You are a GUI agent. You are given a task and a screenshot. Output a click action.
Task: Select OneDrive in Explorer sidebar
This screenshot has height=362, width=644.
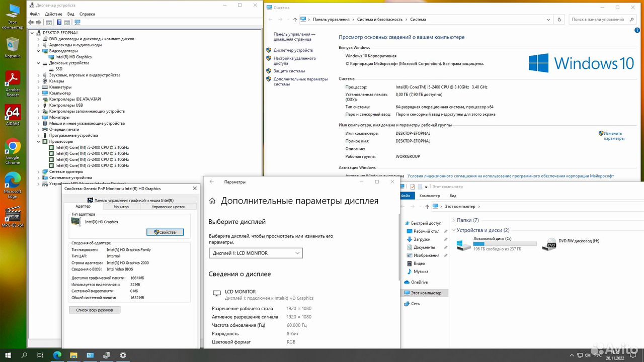tap(419, 282)
